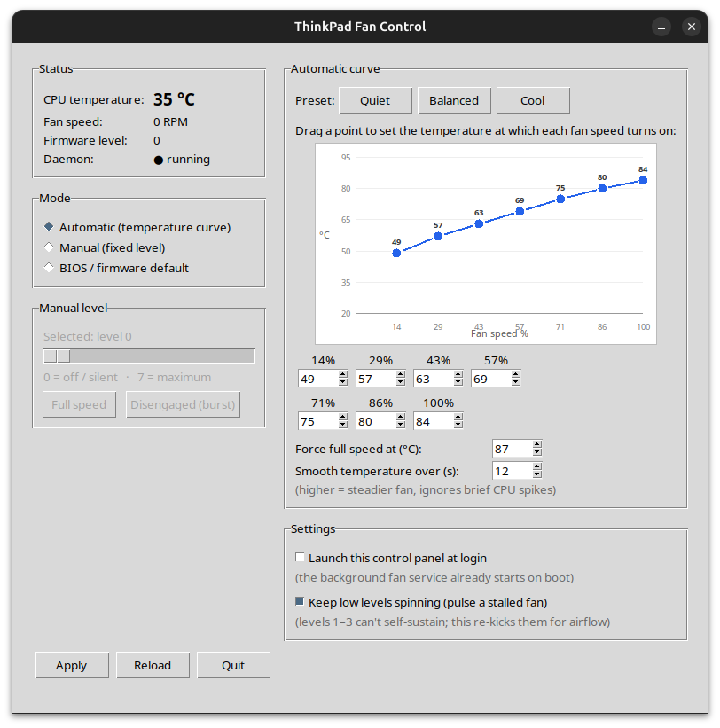Apply the Quiet preset
Image resolution: width=720 pixels, height=728 pixels.
point(375,100)
